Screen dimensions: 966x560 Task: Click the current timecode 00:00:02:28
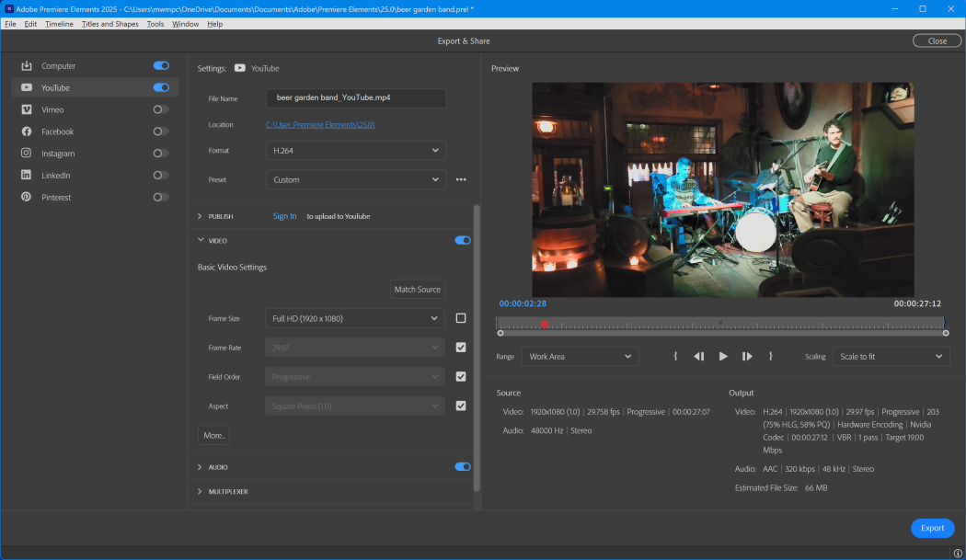click(x=523, y=303)
